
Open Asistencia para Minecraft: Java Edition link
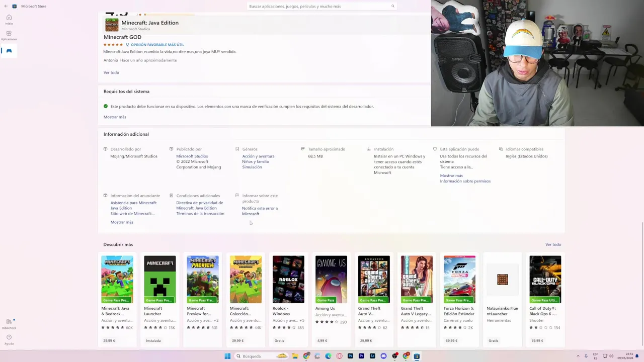(133, 205)
